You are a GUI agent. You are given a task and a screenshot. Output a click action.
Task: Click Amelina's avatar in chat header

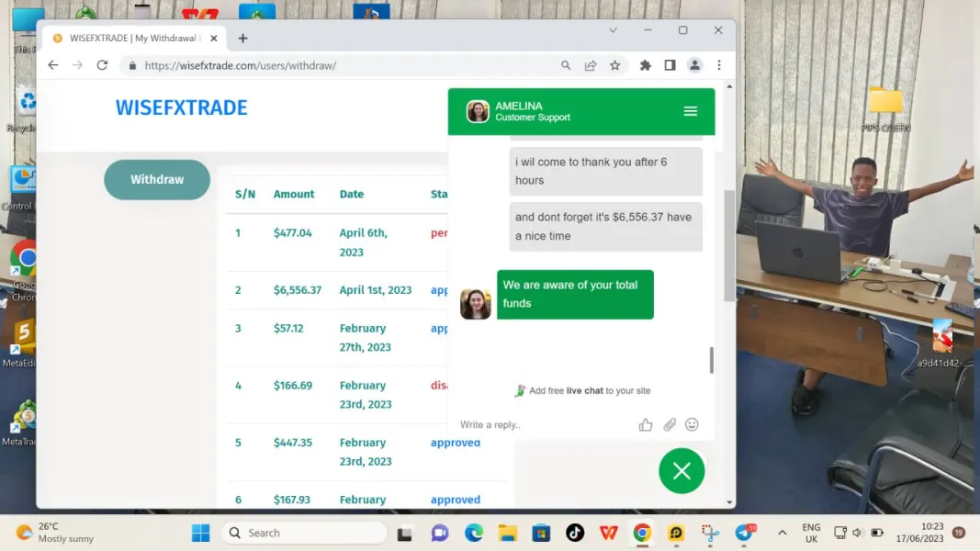pos(478,111)
